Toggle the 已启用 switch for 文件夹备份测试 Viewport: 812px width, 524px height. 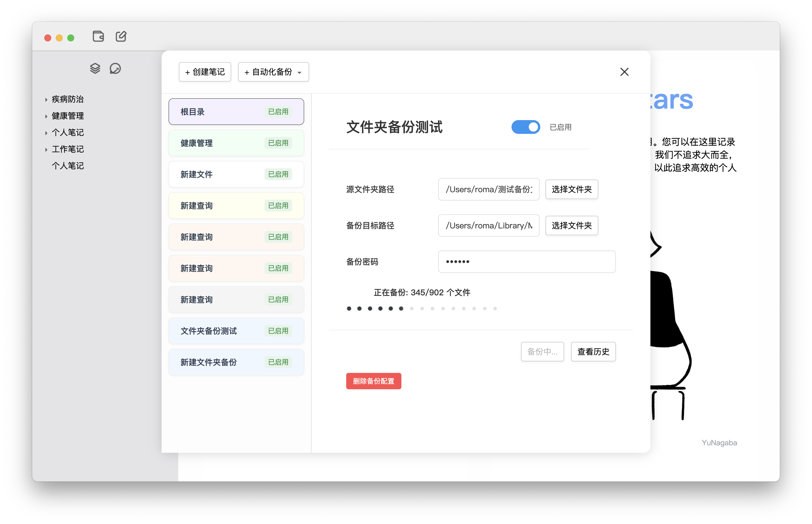coord(525,127)
